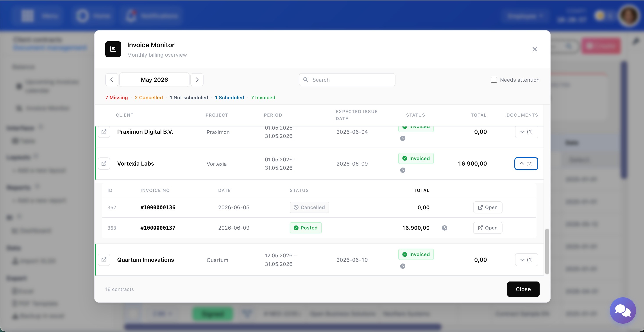This screenshot has width=644, height=332.
Task: Expand documents for Quartum Innovations
Action: point(526,260)
